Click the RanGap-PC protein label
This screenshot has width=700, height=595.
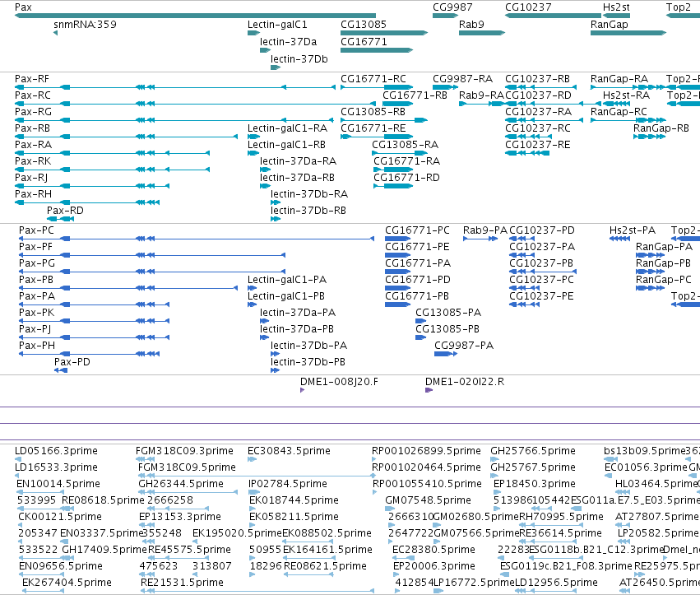pos(663,280)
